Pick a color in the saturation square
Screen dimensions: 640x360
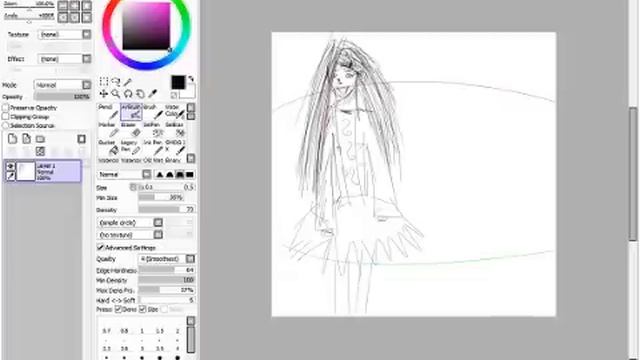[146, 26]
